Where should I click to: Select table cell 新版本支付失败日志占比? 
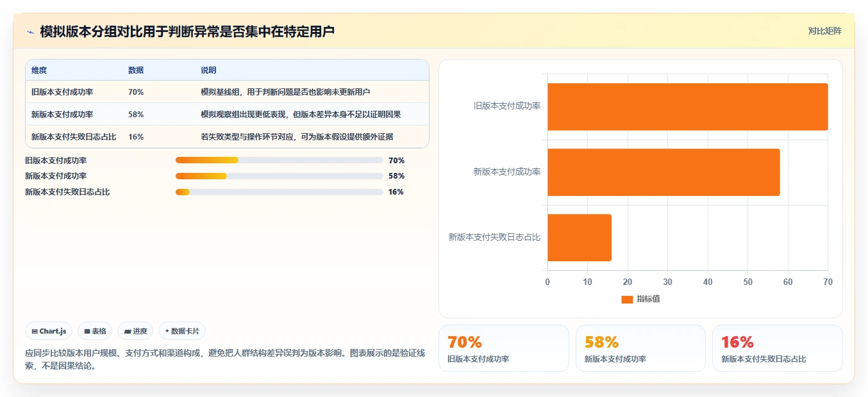point(74,137)
